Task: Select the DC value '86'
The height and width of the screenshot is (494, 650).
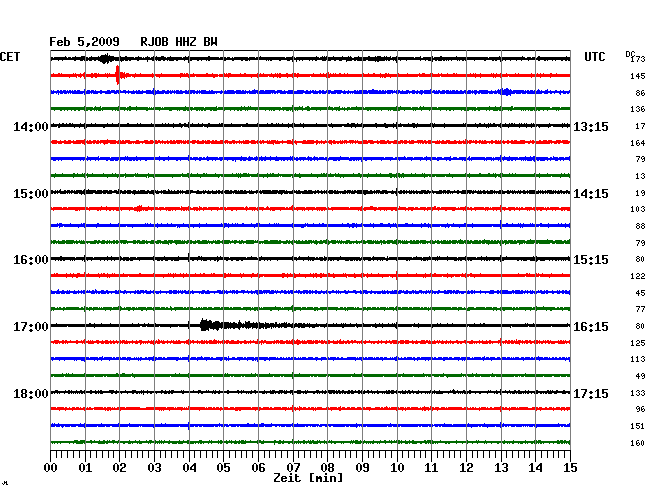Action: point(640,93)
